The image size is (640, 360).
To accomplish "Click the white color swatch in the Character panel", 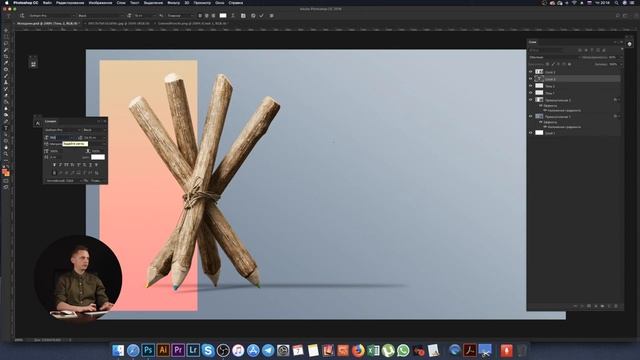I will coord(98,157).
